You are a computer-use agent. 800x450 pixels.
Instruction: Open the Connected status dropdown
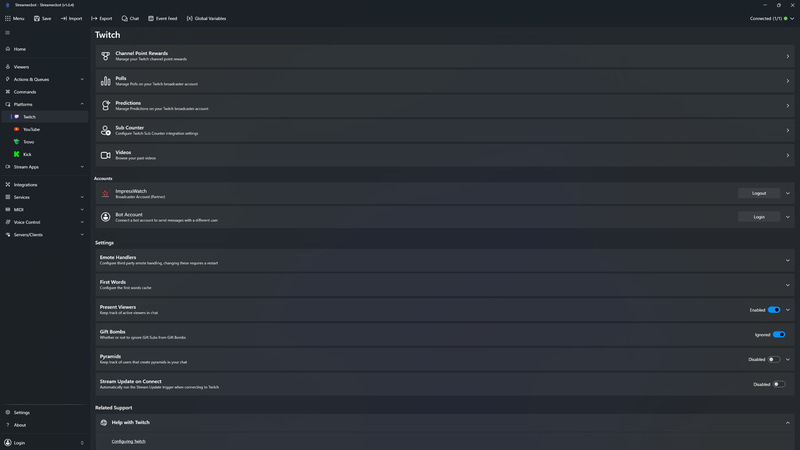point(792,18)
